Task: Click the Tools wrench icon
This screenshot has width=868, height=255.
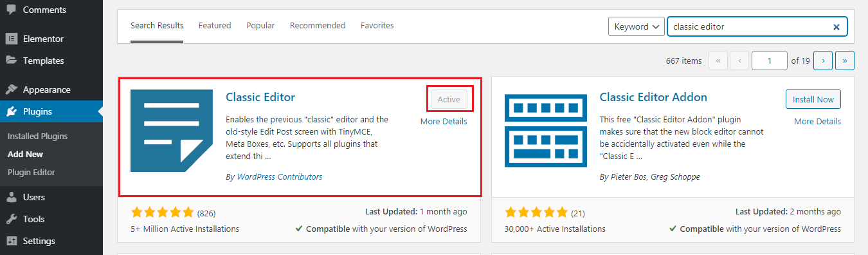Action: pos(12,219)
